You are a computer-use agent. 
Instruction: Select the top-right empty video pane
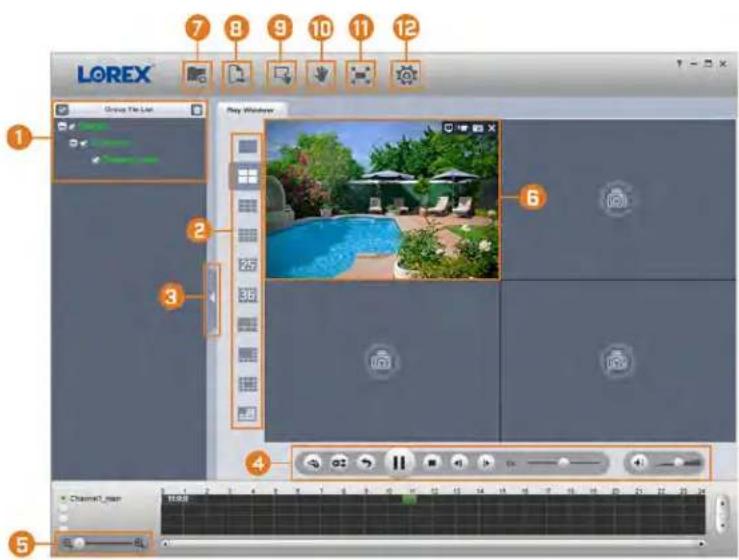tap(618, 199)
